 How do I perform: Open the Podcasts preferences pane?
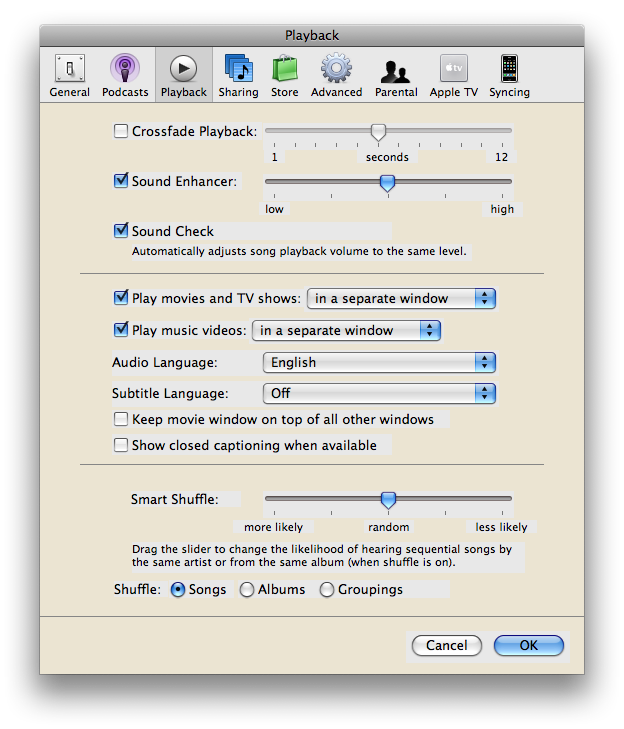pyautogui.click(x=125, y=75)
